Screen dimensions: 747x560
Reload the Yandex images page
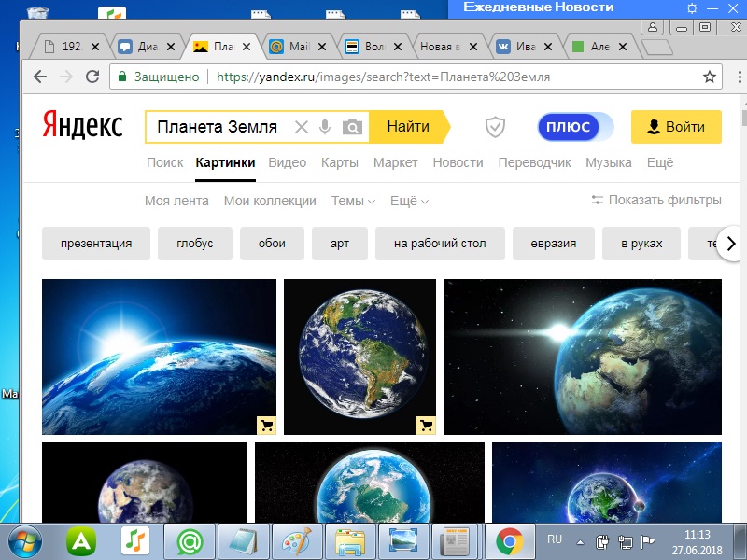pyautogui.click(x=92, y=77)
